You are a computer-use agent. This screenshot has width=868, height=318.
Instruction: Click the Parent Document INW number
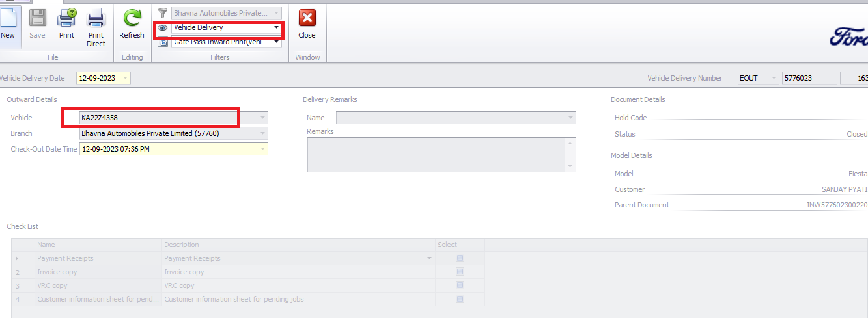point(837,205)
